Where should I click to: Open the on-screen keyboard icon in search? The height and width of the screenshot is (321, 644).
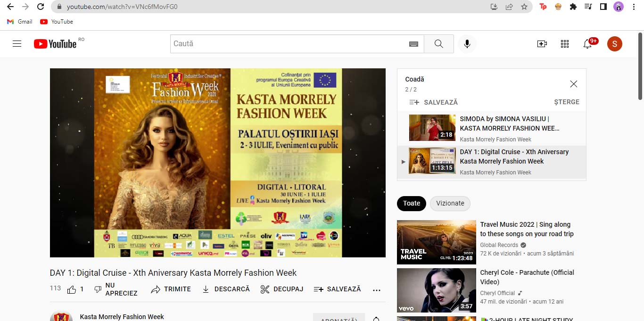[413, 44]
